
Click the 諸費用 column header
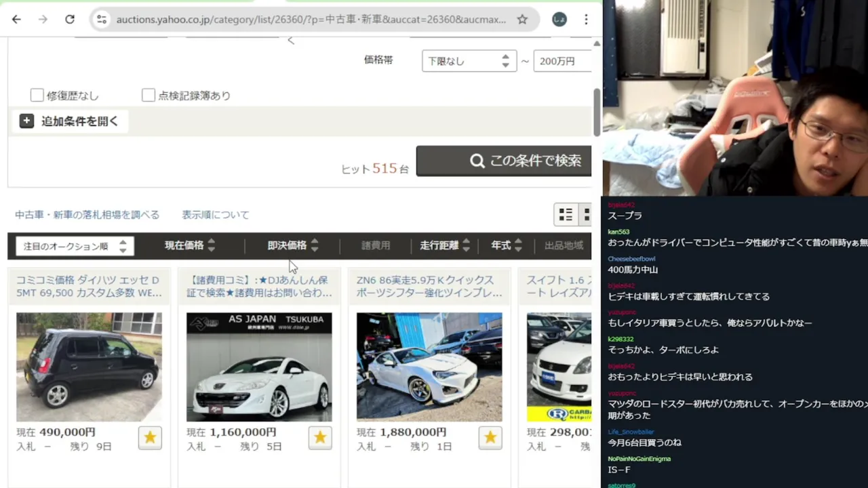click(376, 245)
